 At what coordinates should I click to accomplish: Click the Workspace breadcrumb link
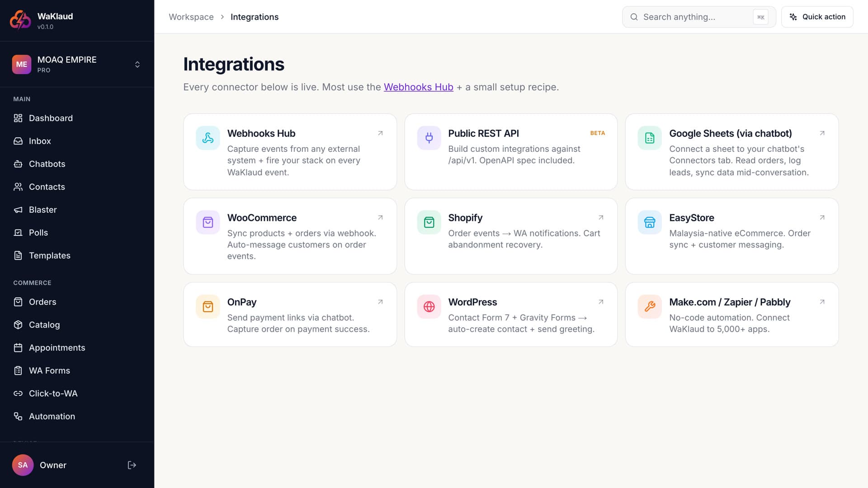click(x=191, y=17)
